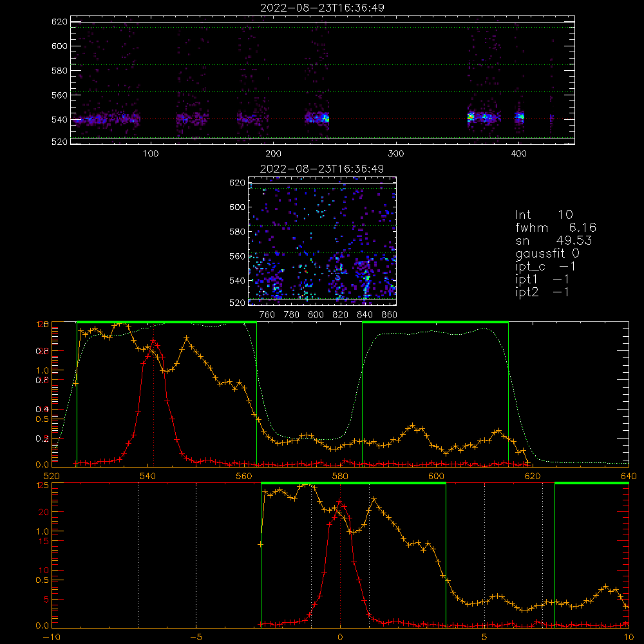Click x-axis label 640 of the profile plot

(x=629, y=477)
